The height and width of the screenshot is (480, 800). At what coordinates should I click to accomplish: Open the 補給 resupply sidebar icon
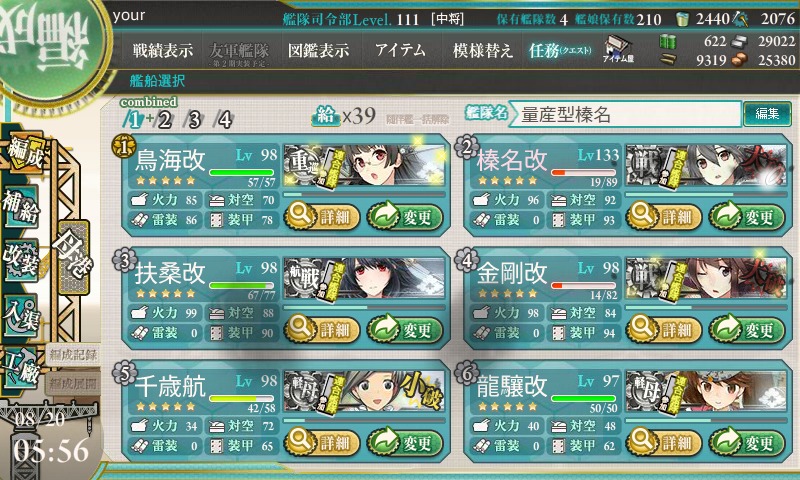point(21,206)
